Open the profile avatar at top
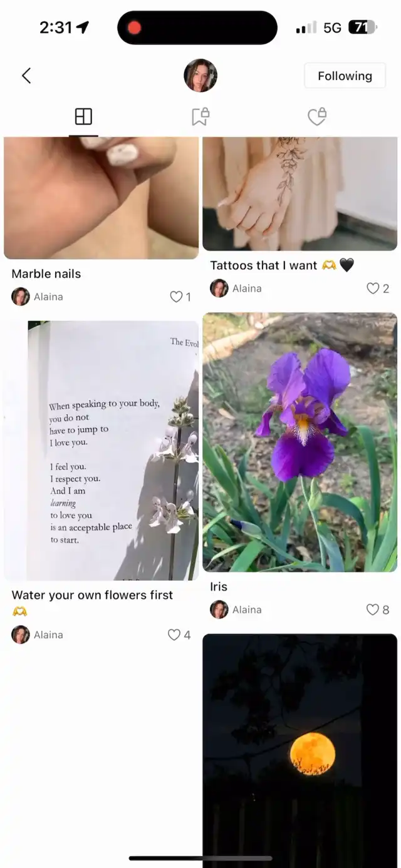401x868 pixels. click(200, 76)
